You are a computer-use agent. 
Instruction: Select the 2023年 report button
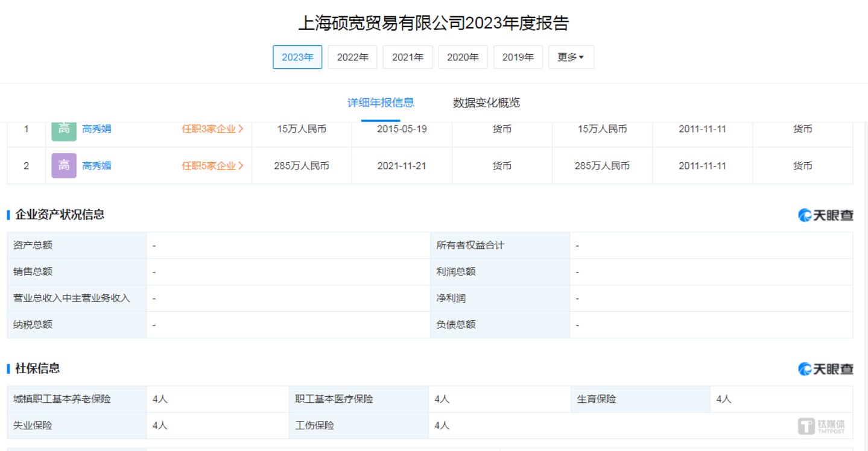(297, 57)
